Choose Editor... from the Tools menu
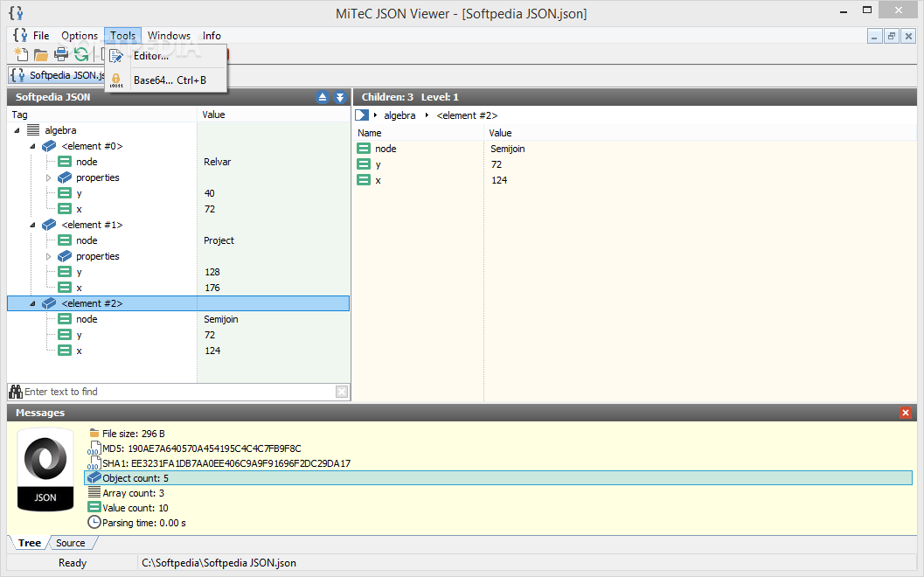 pos(165,56)
